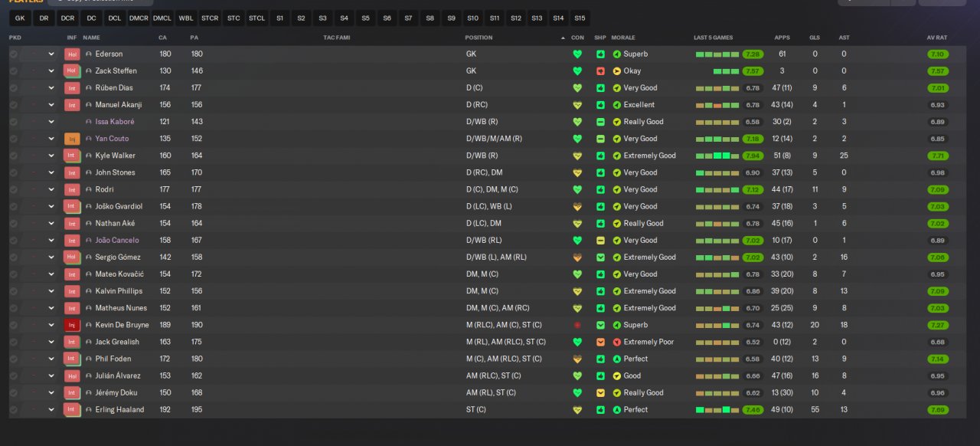Click Kyle Walker's 7.94 last-game rating pill

point(753,156)
